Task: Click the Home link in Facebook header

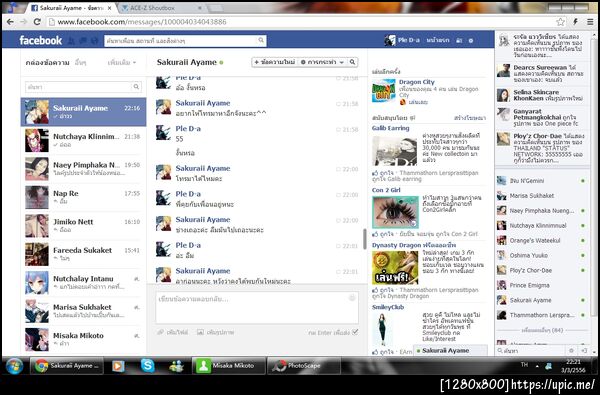Action: click(438, 40)
